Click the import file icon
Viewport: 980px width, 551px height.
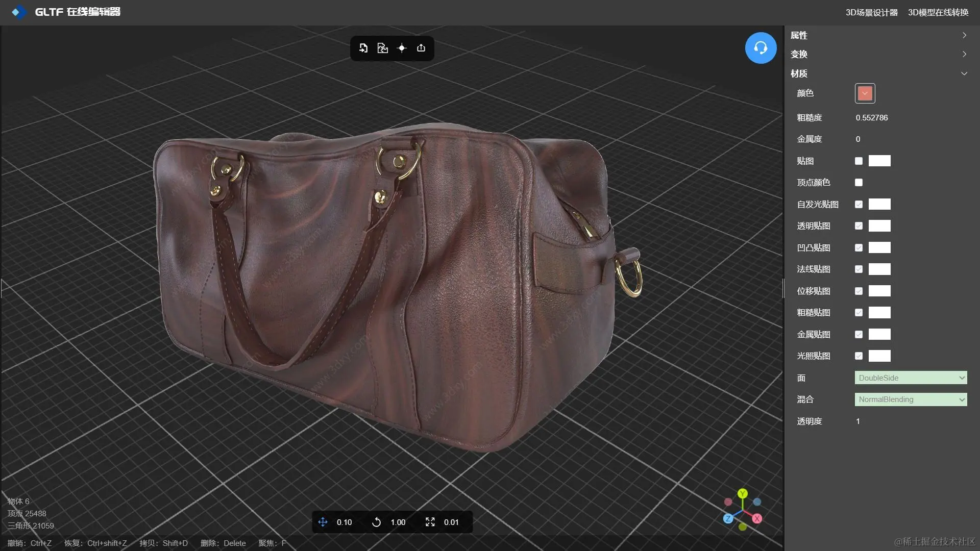point(363,48)
